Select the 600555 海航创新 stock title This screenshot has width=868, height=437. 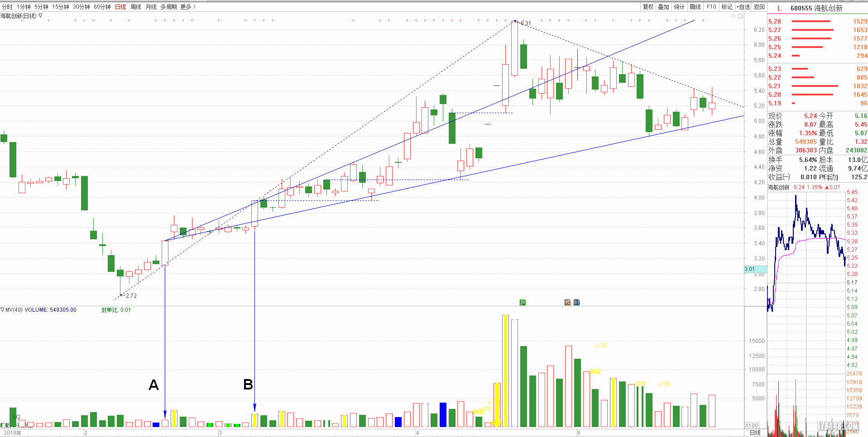(x=816, y=8)
